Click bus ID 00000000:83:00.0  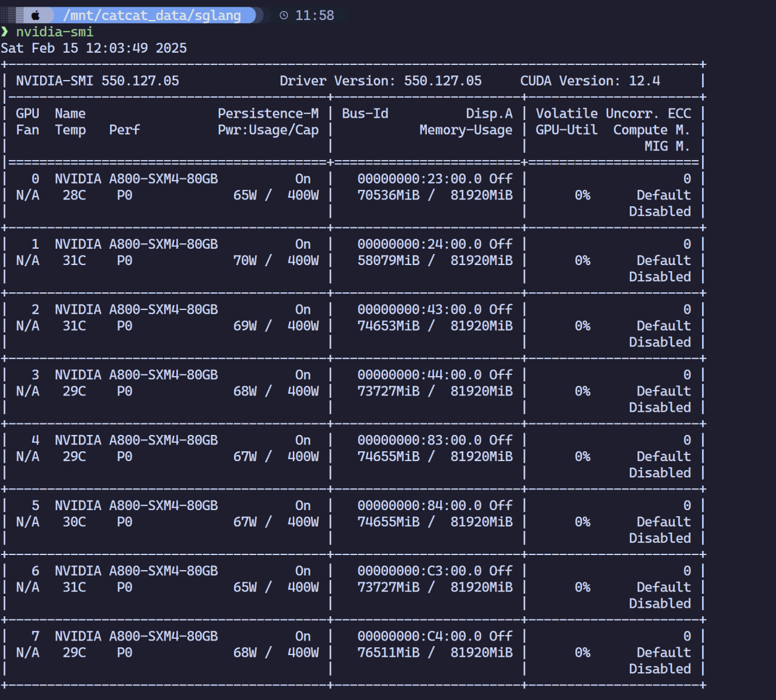tap(420, 440)
